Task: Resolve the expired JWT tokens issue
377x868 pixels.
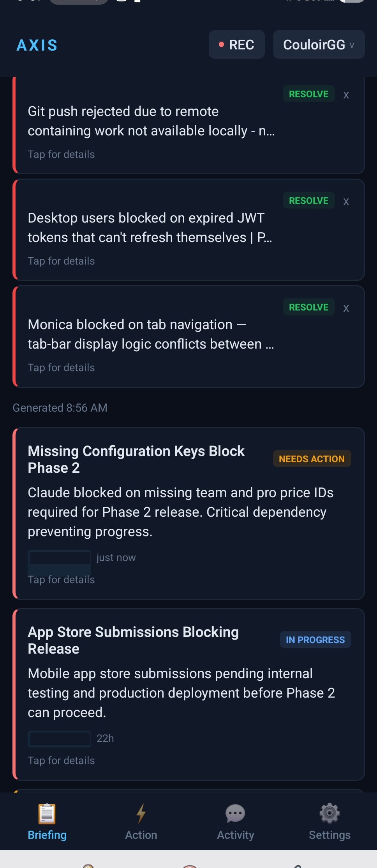Action: coord(308,201)
